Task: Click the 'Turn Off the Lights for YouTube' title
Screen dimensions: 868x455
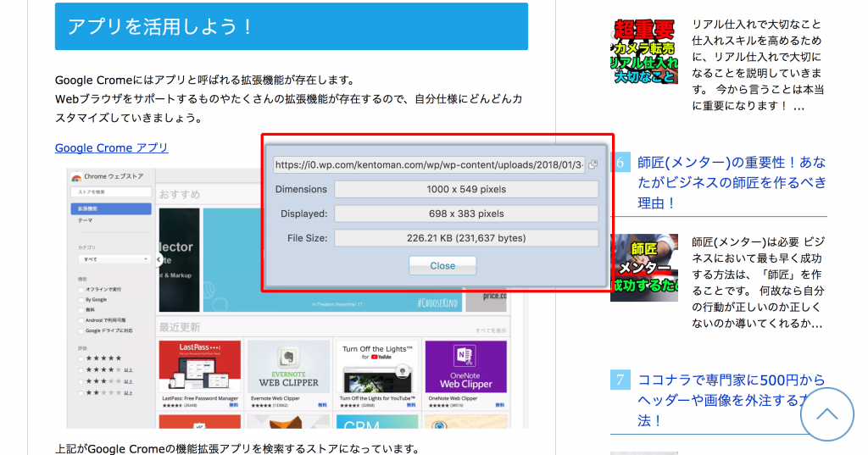Action: point(377,398)
